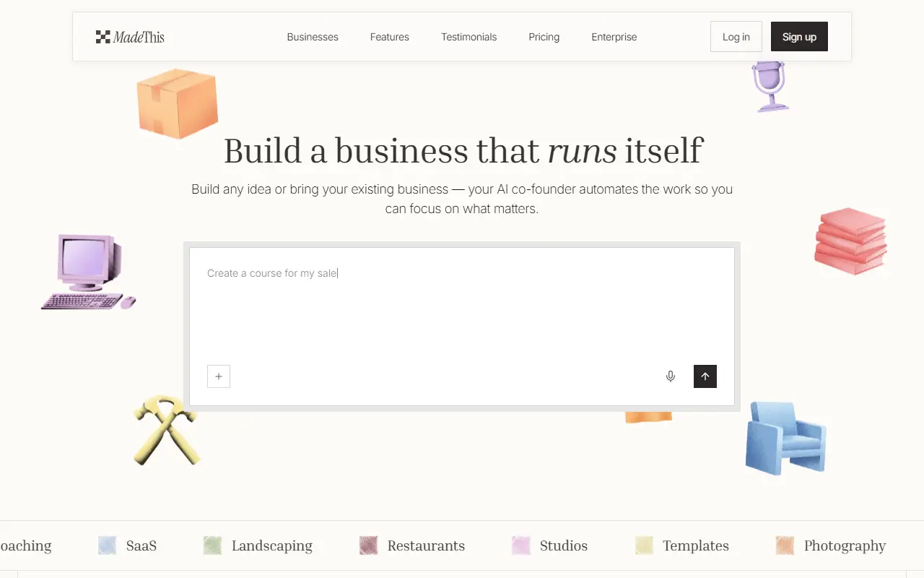The height and width of the screenshot is (578, 924).
Task: Select the Templates category
Action: pyautogui.click(x=682, y=545)
